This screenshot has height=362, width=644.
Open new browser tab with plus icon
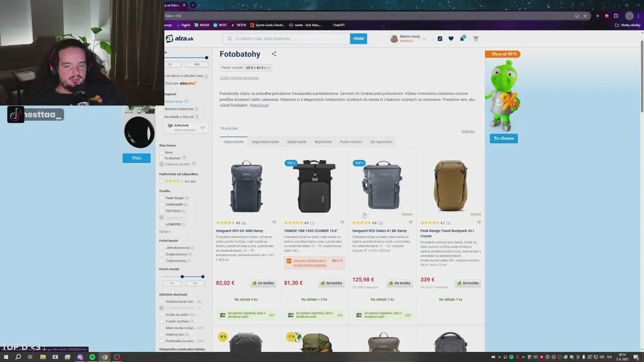[x=193, y=5]
